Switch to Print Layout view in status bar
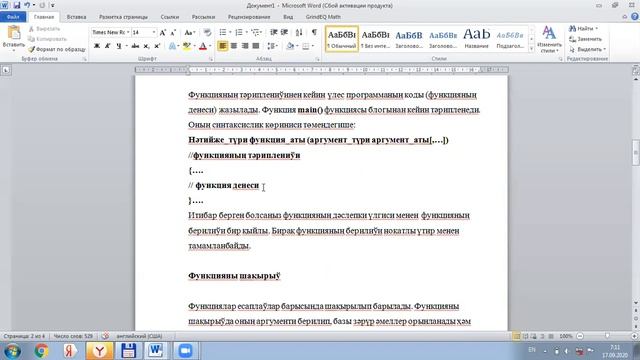 pyautogui.click(x=516, y=336)
